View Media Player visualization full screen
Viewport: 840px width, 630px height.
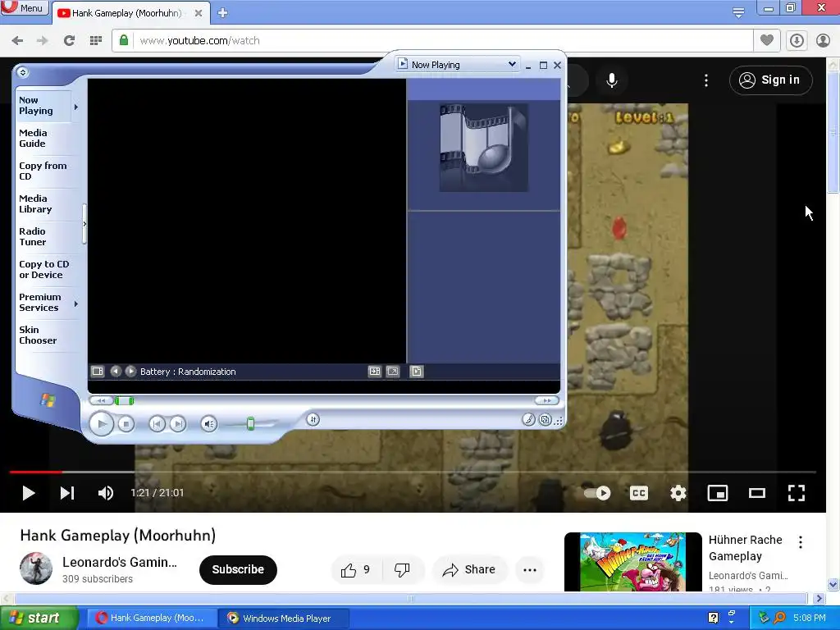click(x=393, y=372)
